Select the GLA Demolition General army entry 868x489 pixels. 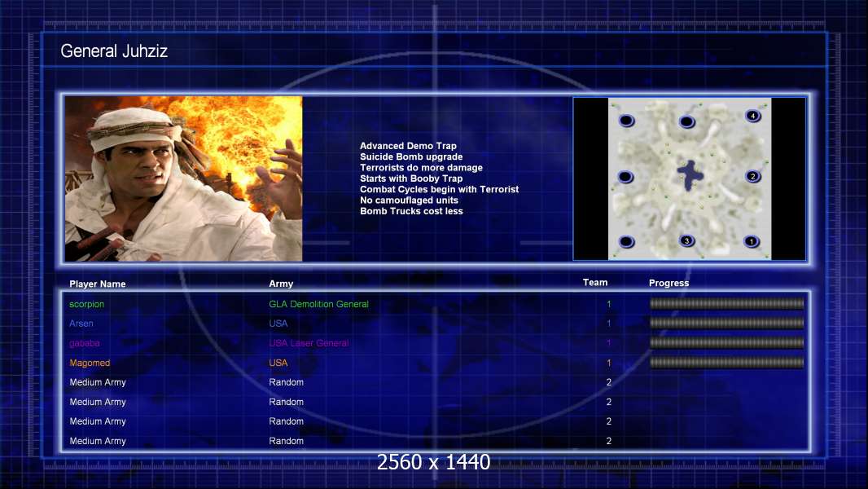(318, 304)
